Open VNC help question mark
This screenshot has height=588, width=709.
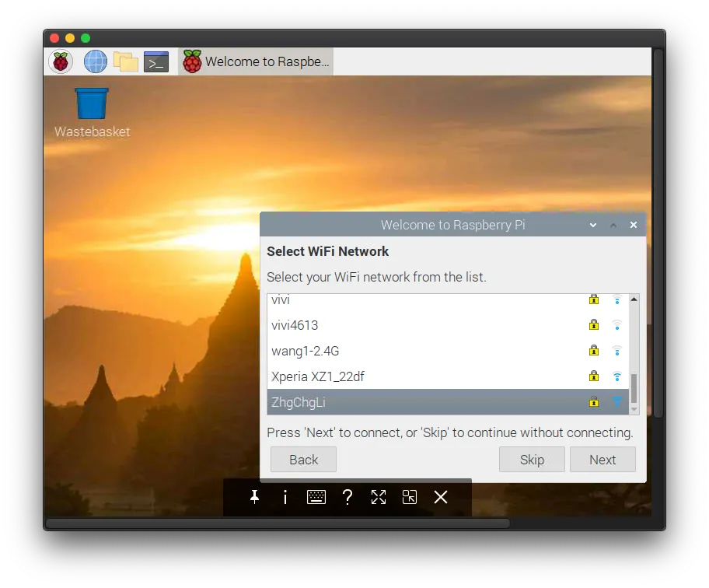coord(348,497)
